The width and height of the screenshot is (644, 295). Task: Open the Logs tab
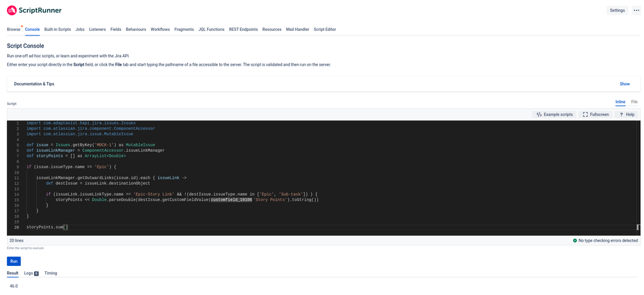(31, 273)
